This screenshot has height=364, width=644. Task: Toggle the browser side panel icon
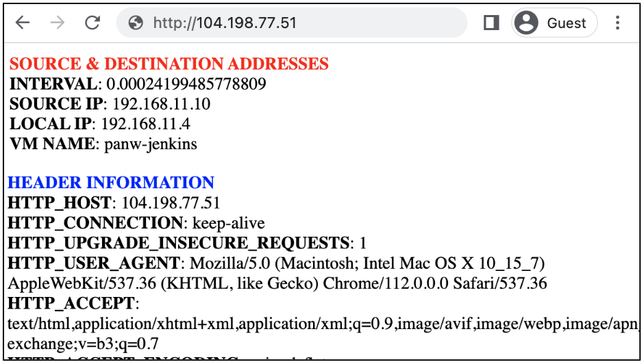(491, 23)
